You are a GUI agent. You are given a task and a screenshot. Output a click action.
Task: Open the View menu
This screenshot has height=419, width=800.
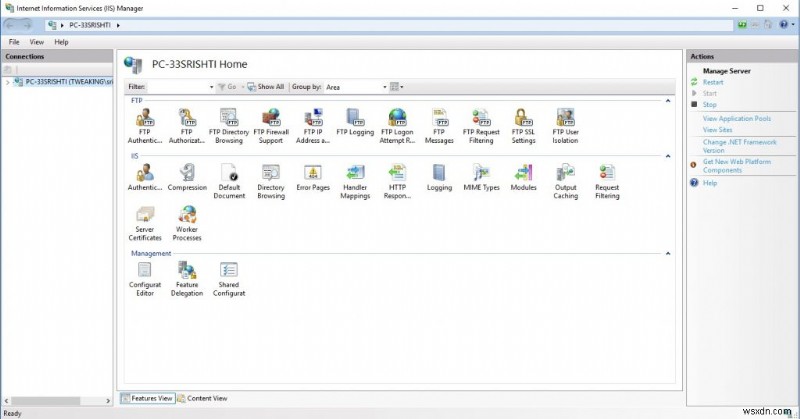37,42
